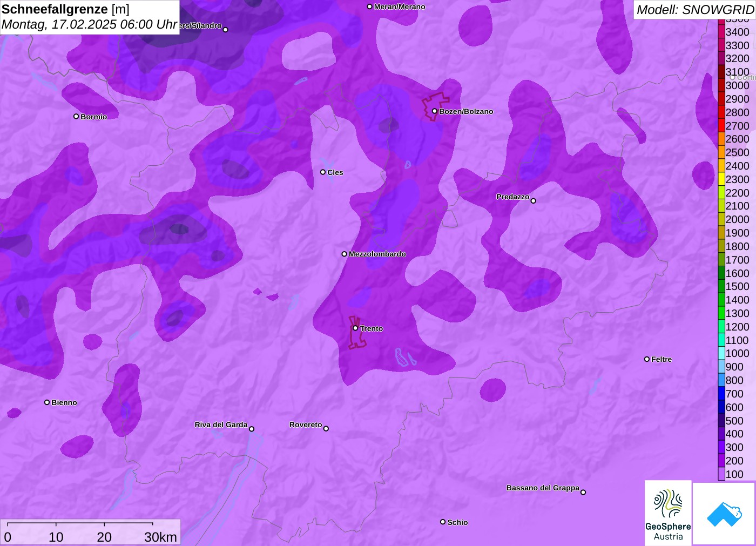Click the Silandro city marker dot
This screenshot has height=546, width=756.
tap(226, 30)
